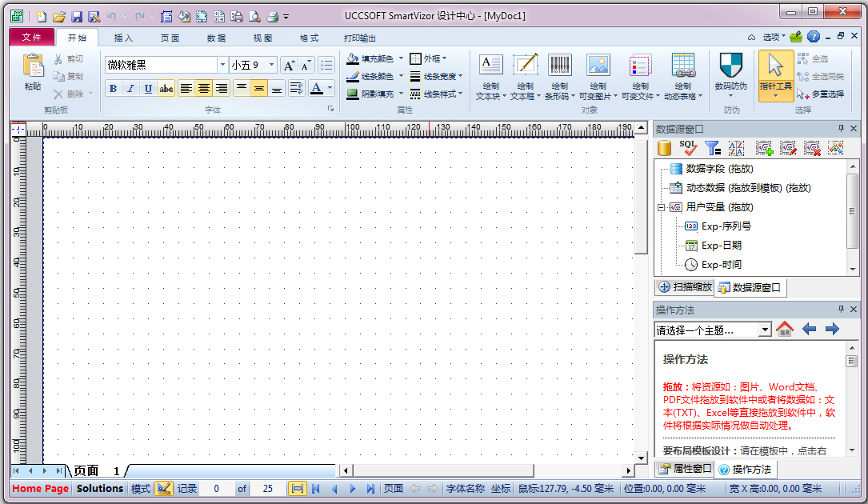
Task: Click the back arrow in help panel
Action: pyautogui.click(x=810, y=329)
